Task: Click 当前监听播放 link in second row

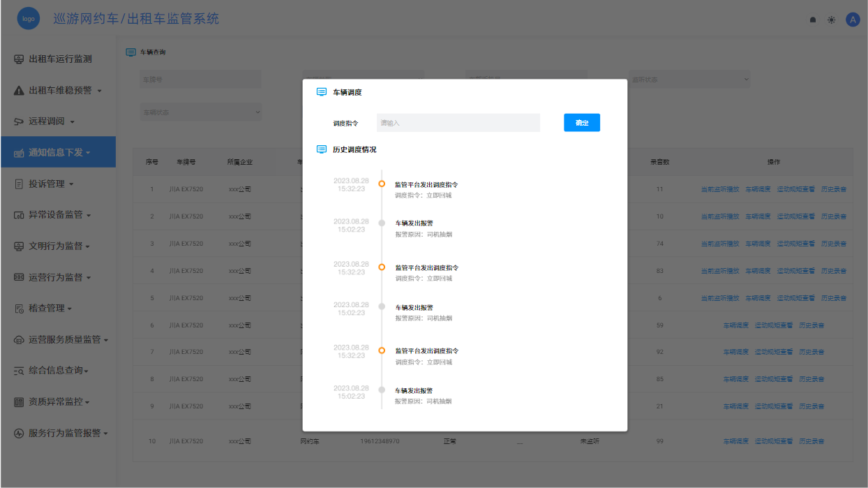Action: click(719, 216)
